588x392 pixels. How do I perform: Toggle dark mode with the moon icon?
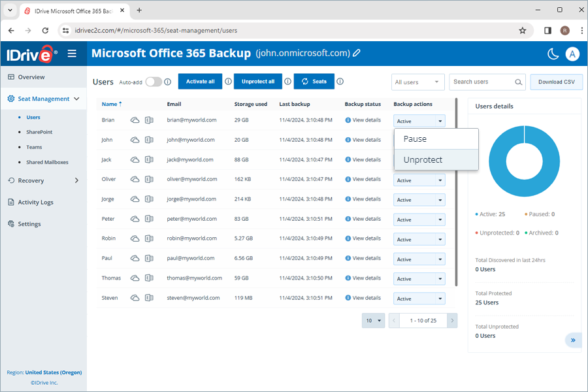coord(553,54)
